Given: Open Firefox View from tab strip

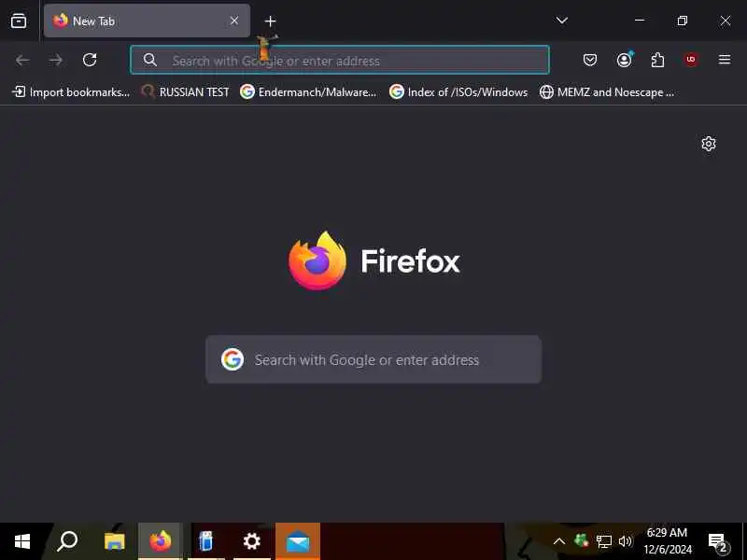Looking at the screenshot, I should [x=19, y=21].
